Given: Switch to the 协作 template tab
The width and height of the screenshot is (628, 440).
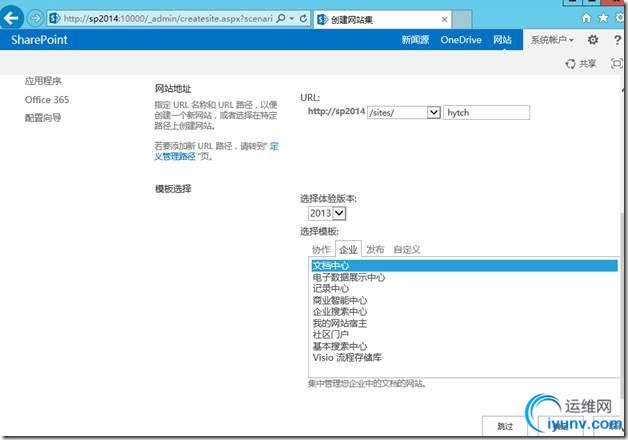Looking at the screenshot, I should coord(321,249).
